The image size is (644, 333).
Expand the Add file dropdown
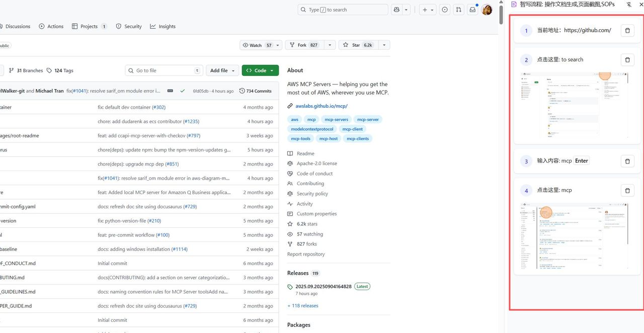pos(222,70)
